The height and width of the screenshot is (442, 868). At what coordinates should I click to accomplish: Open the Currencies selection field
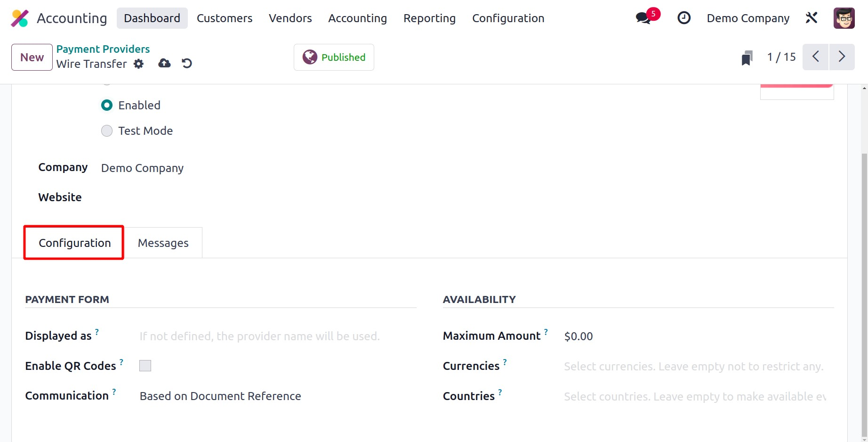click(693, 366)
